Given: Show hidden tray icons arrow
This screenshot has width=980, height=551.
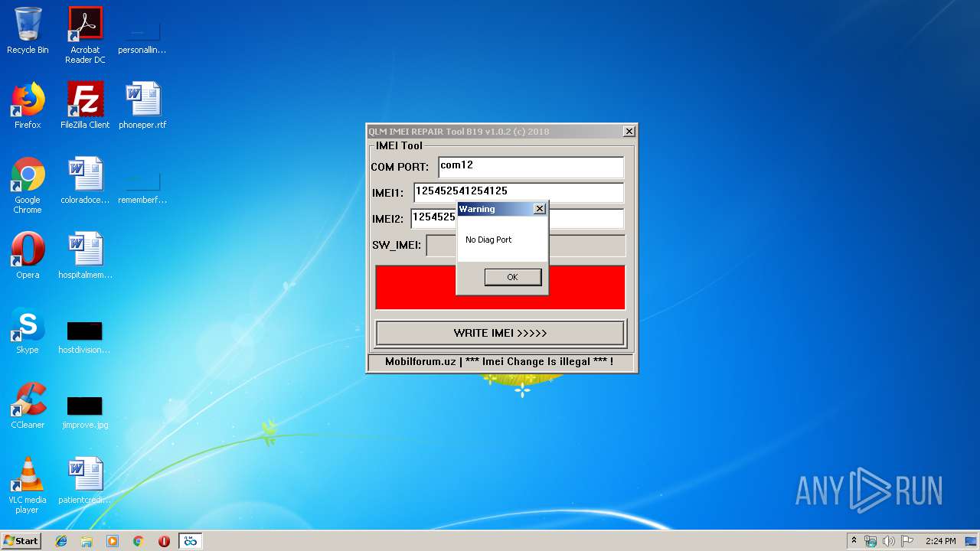Looking at the screenshot, I should [854, 541].
